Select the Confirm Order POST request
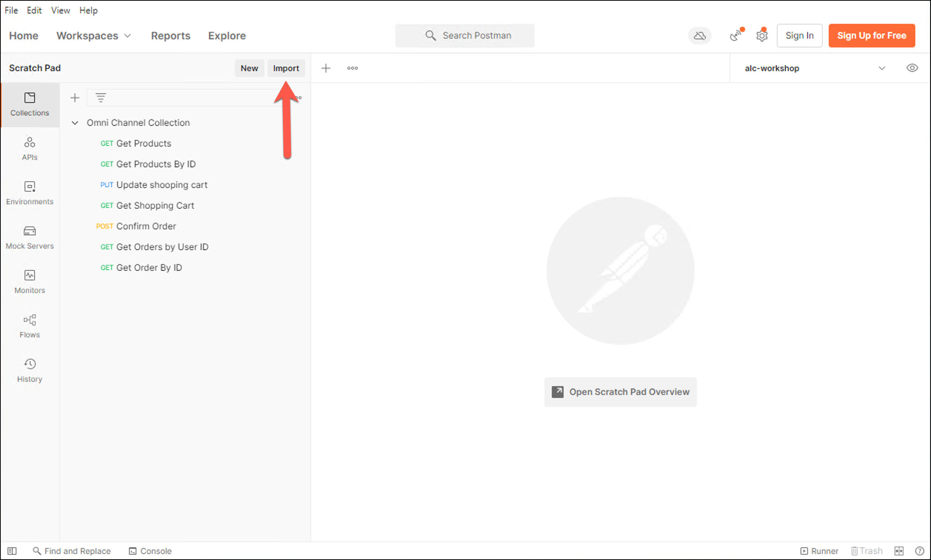The width and height of the screenshot is (931, 560). [146, 226]
